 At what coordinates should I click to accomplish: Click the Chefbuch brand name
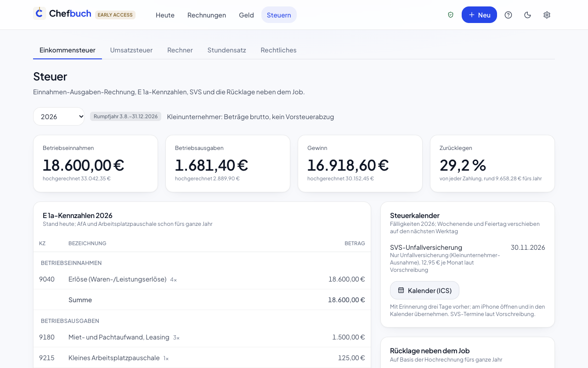tap(70, 14)
